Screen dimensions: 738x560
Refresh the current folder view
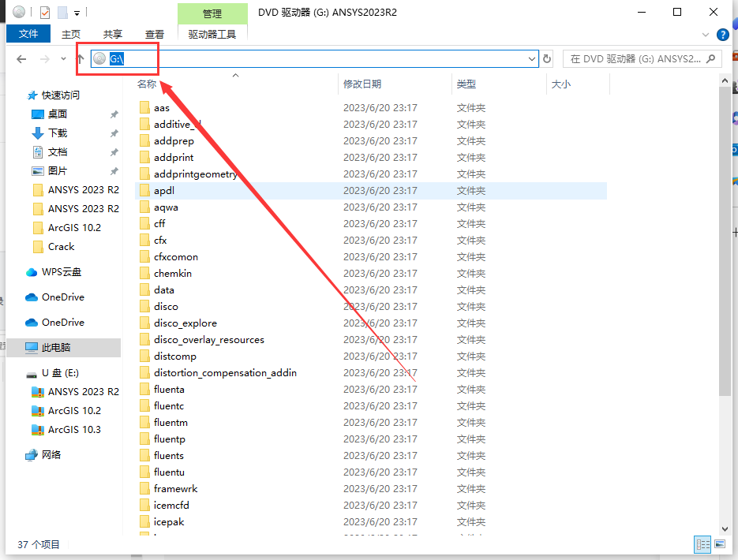click(546, 59)
